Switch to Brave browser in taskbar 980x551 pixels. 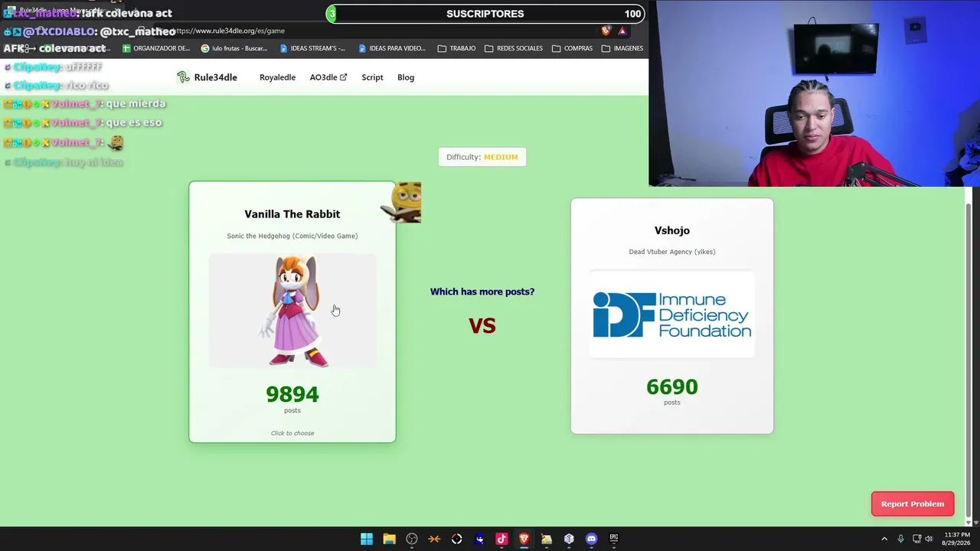coord(524,539)
